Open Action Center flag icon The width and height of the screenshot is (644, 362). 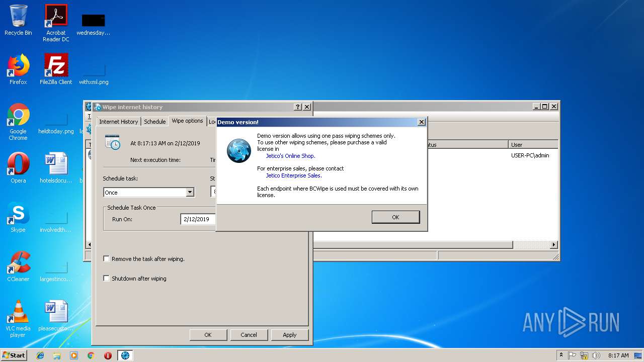pyautogui.click(x=573, y=355)
